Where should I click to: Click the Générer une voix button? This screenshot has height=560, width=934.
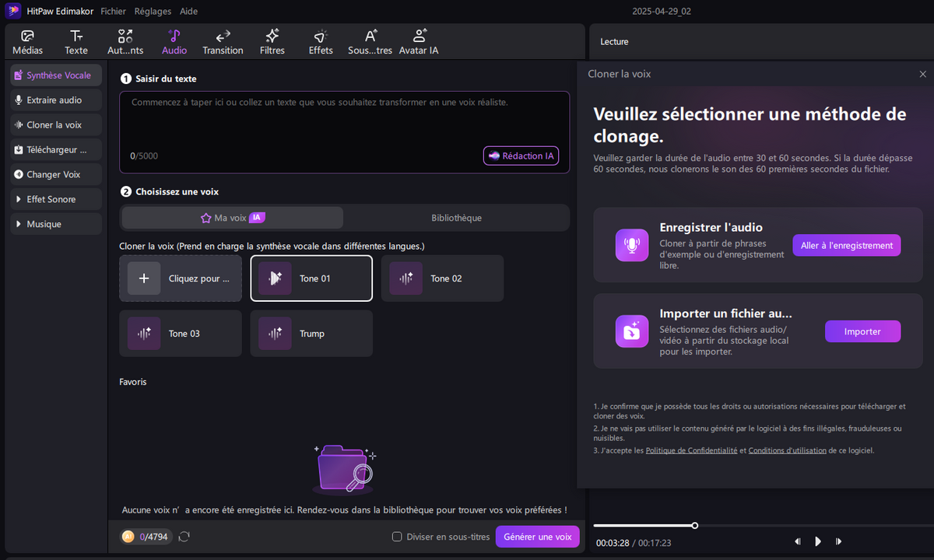pos(538,537)
